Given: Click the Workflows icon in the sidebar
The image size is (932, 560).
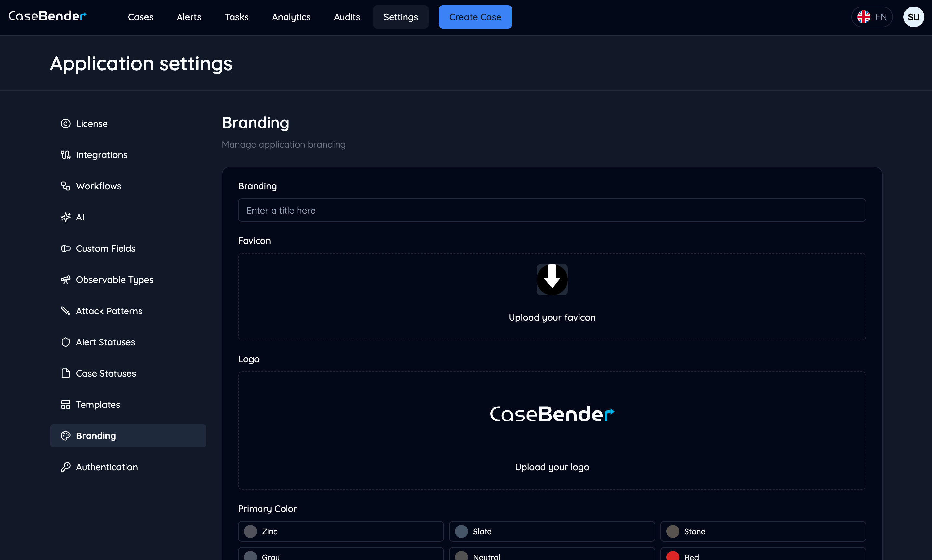Looking at the screenshot, I should [65, 186].
